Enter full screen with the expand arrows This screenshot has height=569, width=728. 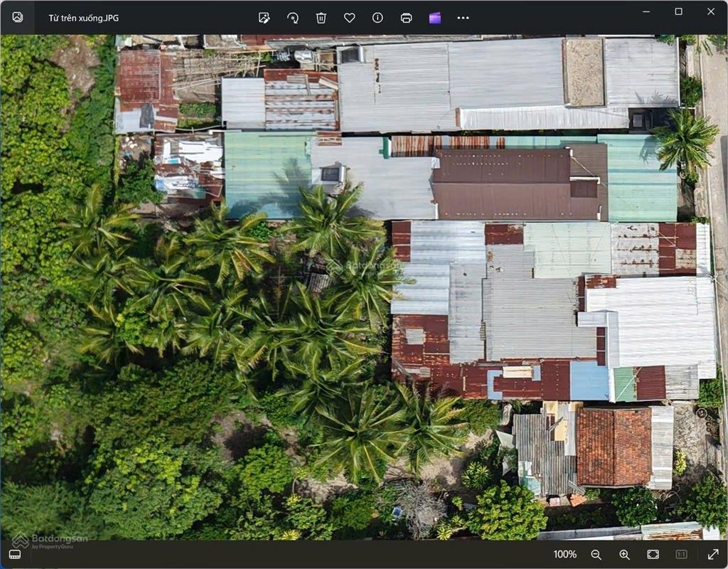pos(713,555)
